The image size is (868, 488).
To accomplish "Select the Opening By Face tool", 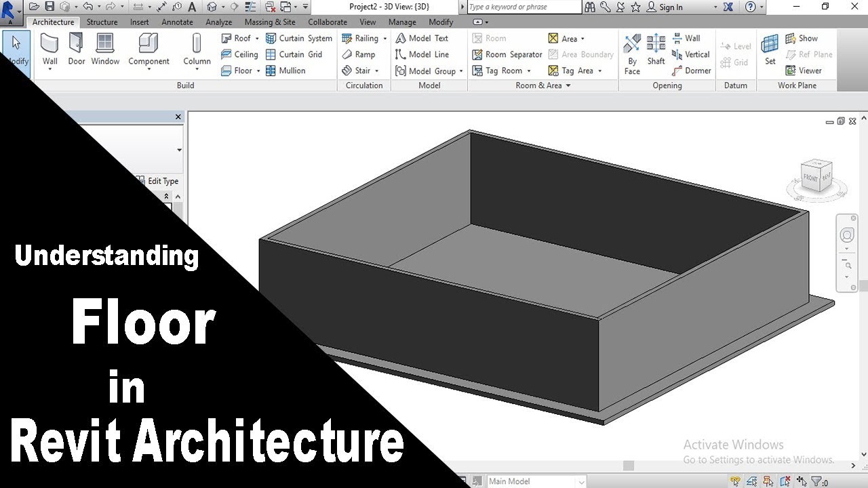I will pos(632,54).
